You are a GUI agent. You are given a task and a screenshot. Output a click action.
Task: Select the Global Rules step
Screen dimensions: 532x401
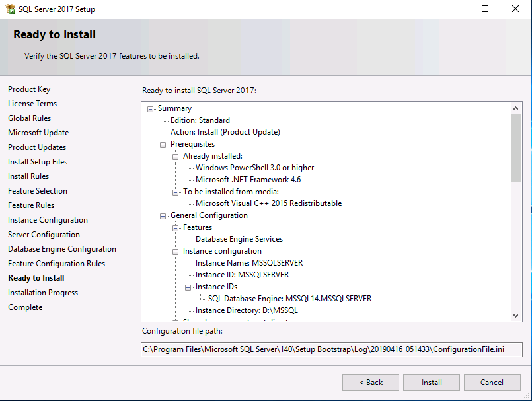click(x=30, y=118)
